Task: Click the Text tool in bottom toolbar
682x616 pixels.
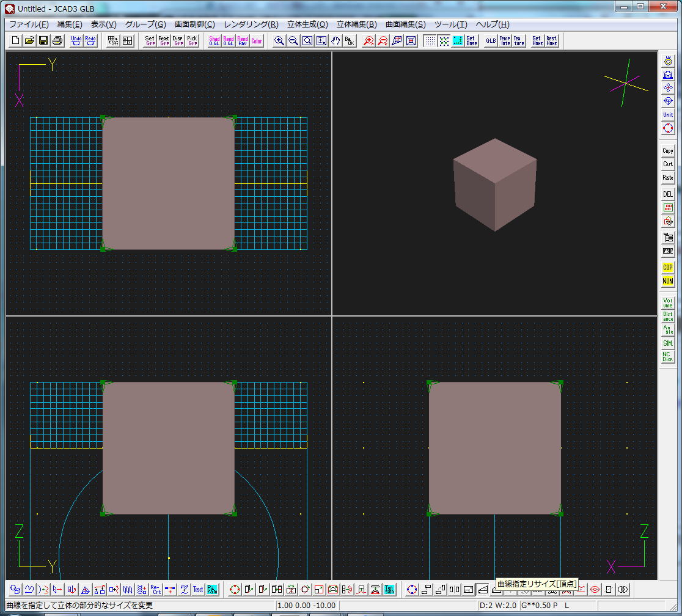Action: 198,590
